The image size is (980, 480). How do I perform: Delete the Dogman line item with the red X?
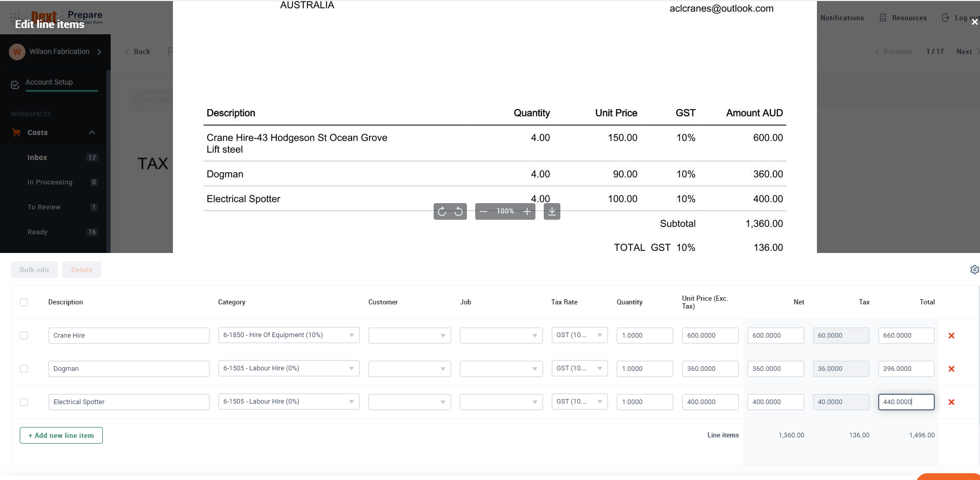(952, 368)
